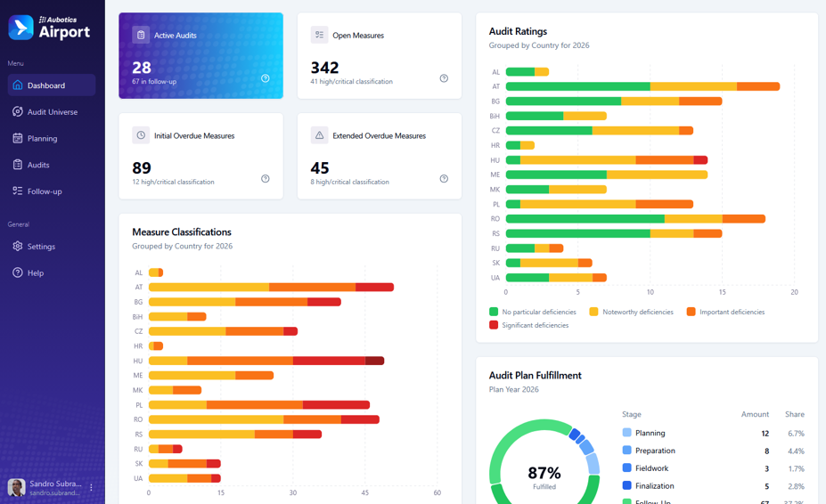Click the Settings gear icon
The width and height of the screenshot is (826, 504).
pyautogui.click(x=18, y=246)
